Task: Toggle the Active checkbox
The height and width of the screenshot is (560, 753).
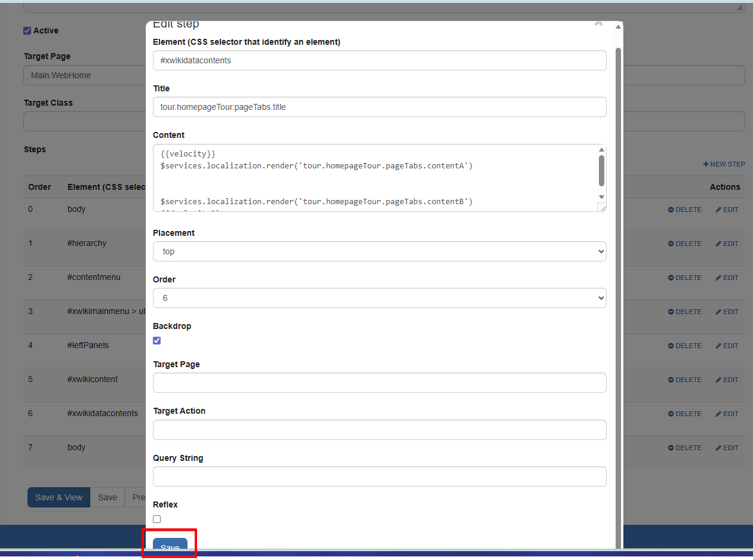Action: (27, 30)
